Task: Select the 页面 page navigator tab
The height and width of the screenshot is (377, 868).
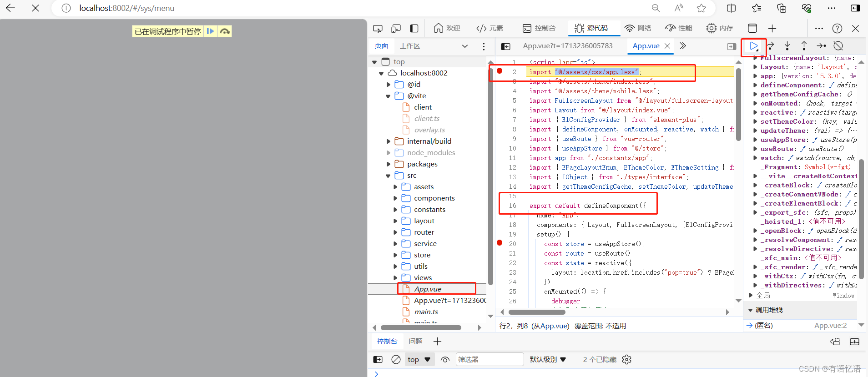Action: (381, 46)
